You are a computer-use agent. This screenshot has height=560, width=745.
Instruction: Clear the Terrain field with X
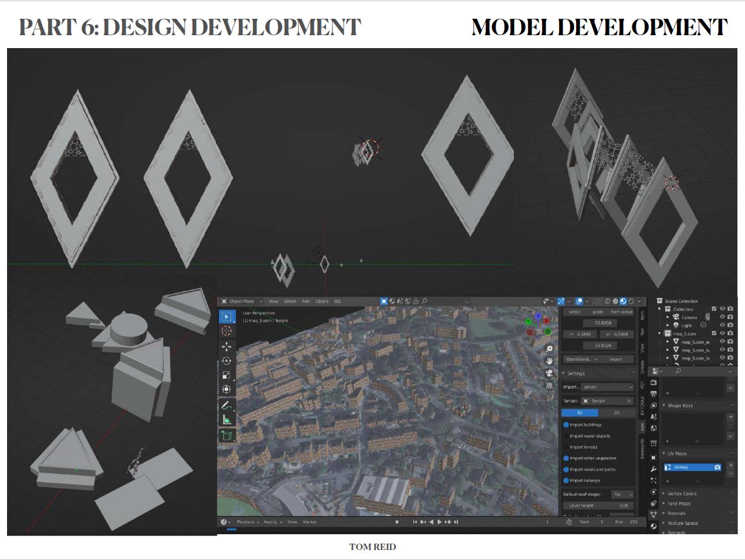(629, 401)
